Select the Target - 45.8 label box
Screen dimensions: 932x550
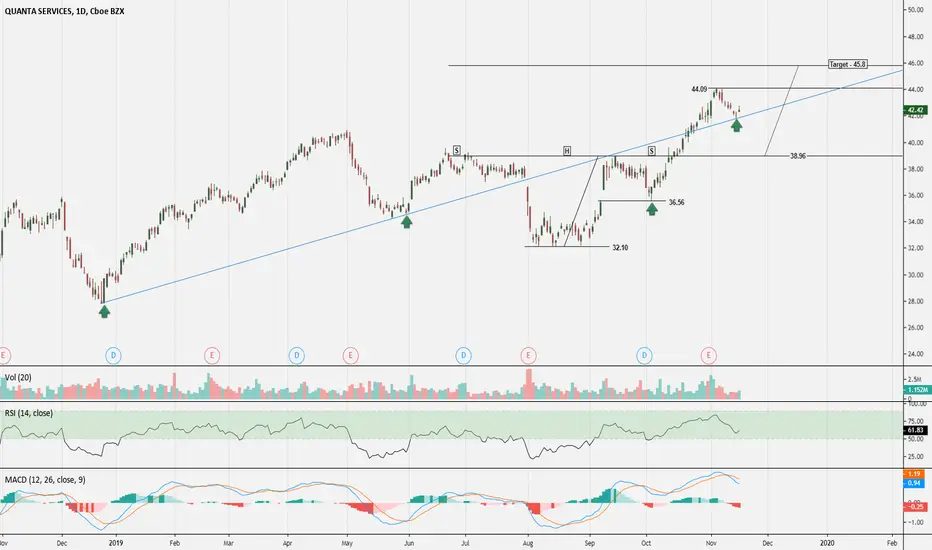point(848,64)
